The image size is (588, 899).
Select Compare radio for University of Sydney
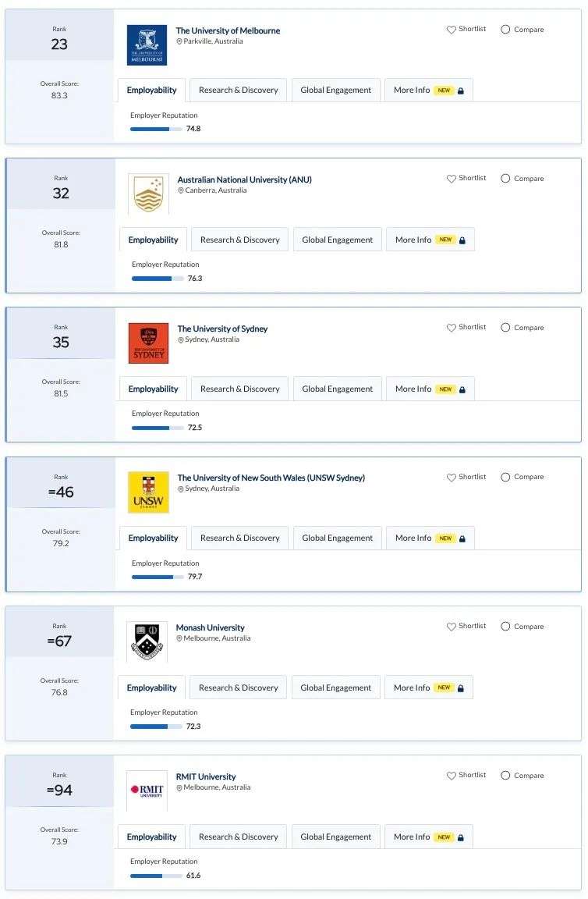click(x=505, y=328)
